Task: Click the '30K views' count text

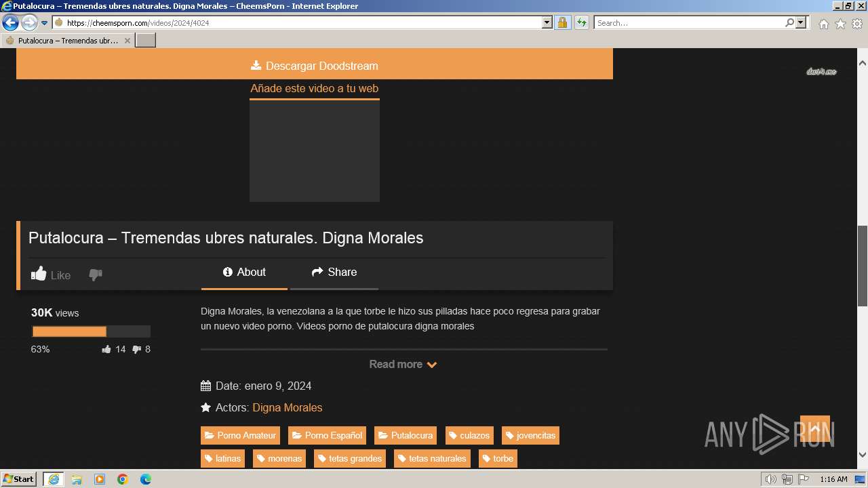Action: click(55, 312)
